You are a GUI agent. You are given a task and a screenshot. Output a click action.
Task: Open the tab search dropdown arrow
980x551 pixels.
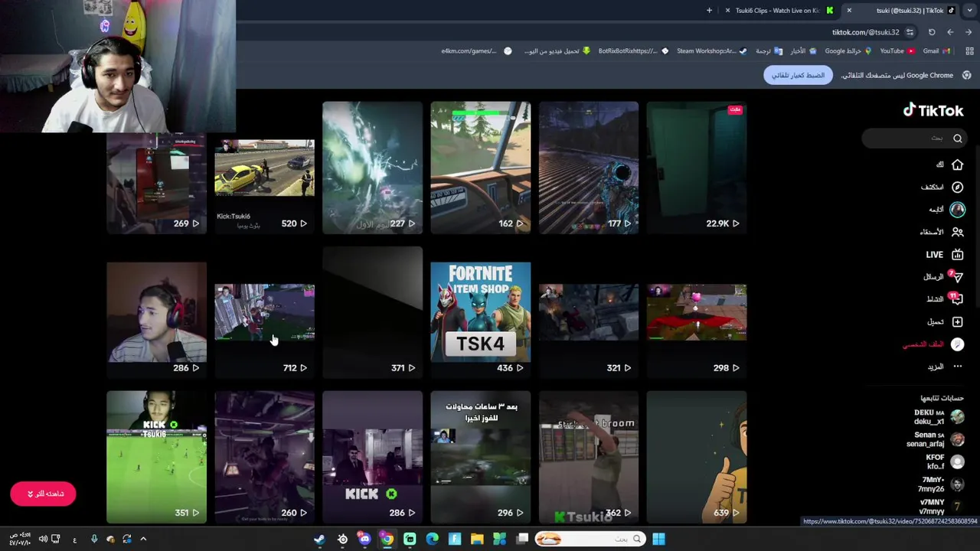pos(970,11)
